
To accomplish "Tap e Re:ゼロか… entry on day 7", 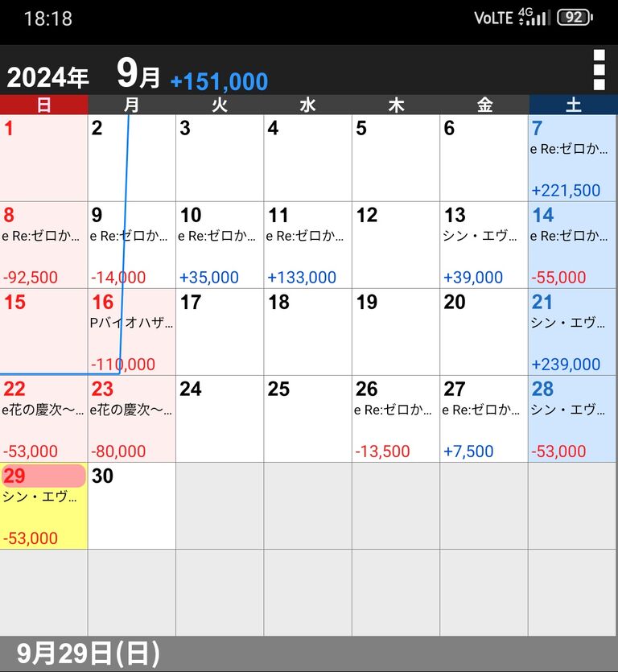I will click(x=569, y=149).
